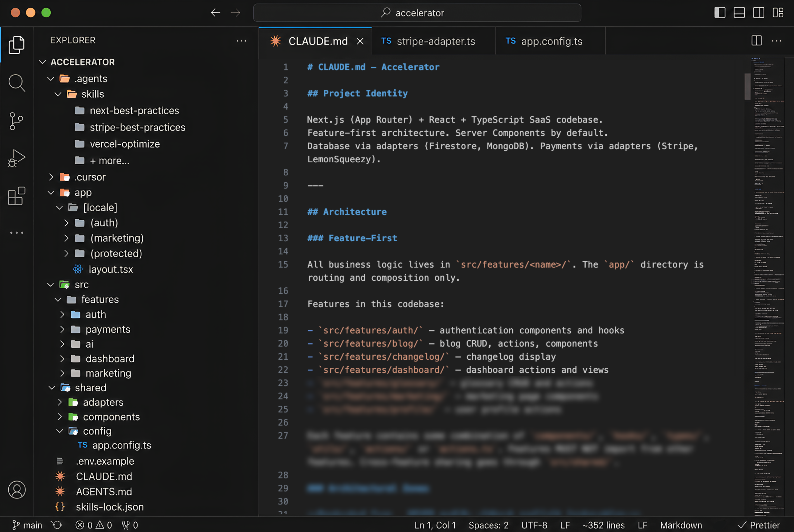794x532 pixels.
Task: Split the editor to the right
Action: (756, 41)
